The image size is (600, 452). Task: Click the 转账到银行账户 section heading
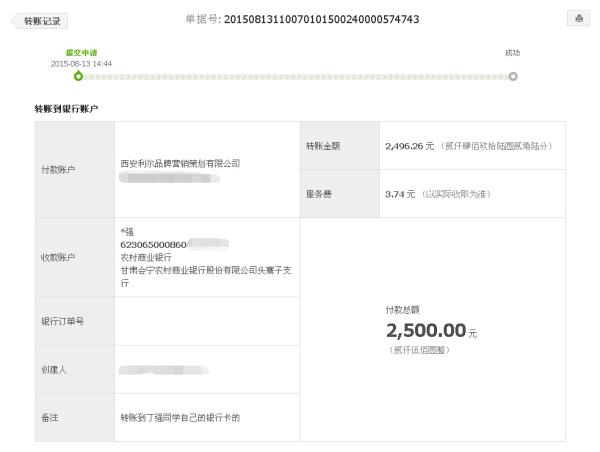(66, 109)
